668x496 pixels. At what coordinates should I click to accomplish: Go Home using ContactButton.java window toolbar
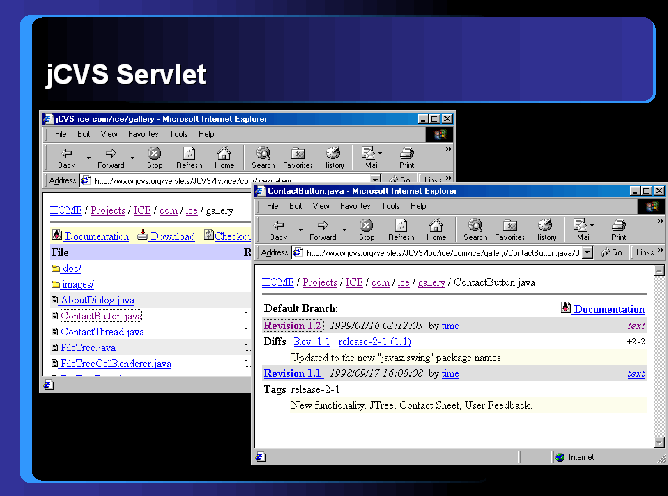pyautogui.click(x=435, y=230)
